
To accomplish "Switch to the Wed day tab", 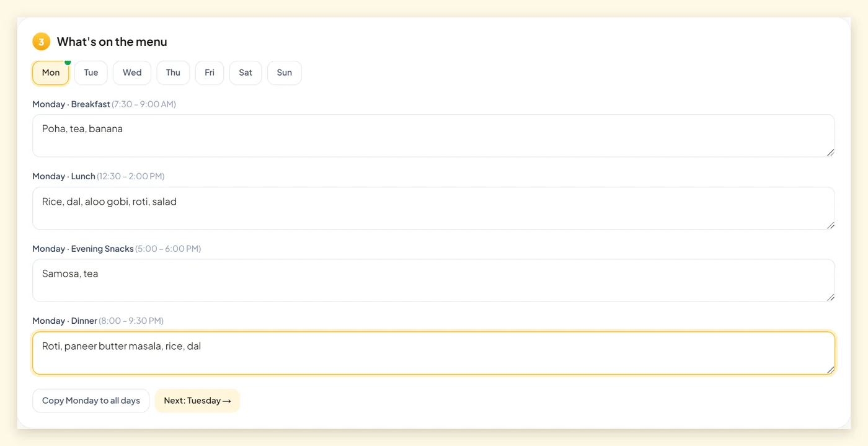I will click(132, 73).
